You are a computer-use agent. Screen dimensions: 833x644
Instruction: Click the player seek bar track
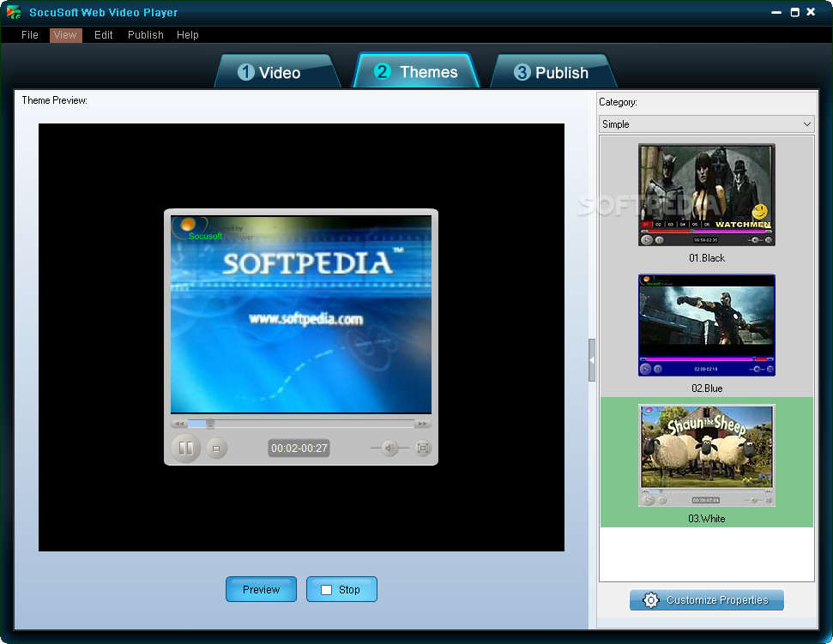[x=301, y=424]
